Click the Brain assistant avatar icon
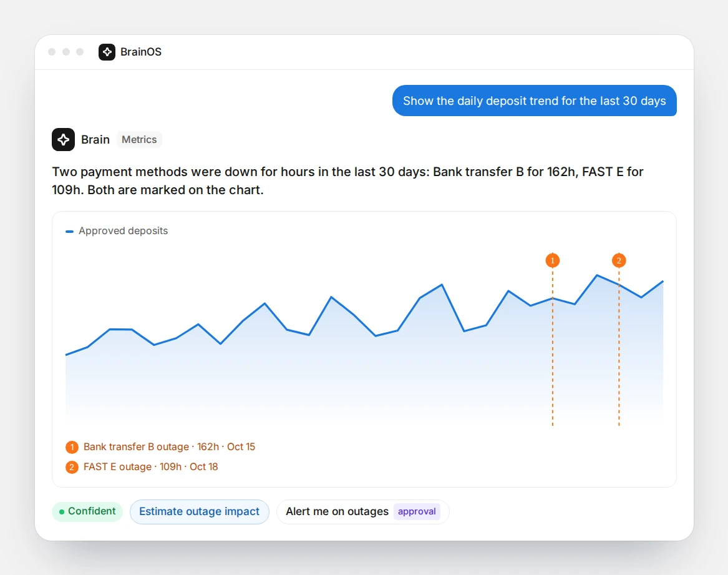 pos(63,139)
